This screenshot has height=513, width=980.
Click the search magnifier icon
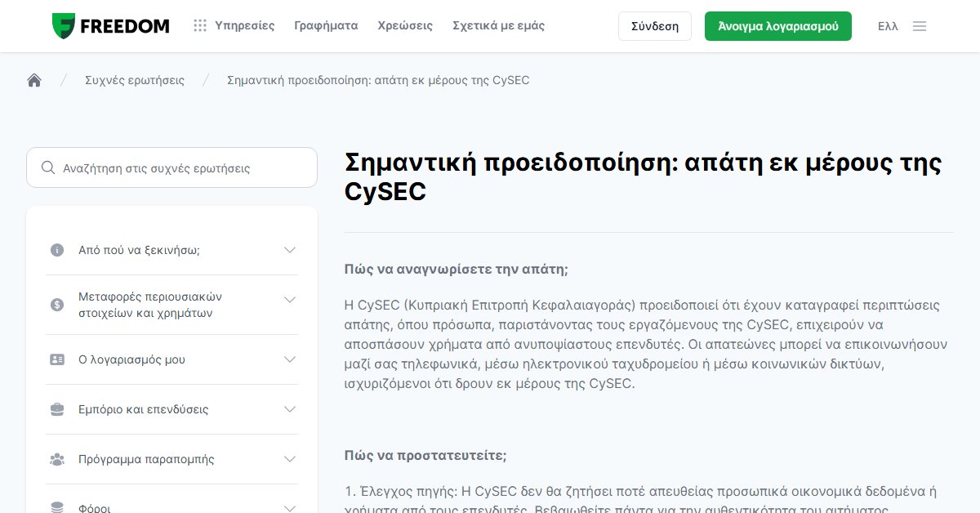tap(48, 168)
